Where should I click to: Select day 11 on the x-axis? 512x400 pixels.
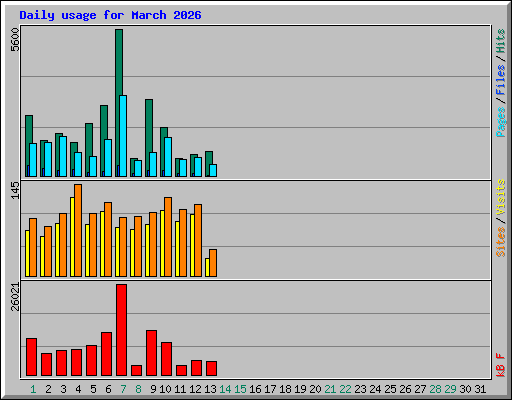point(180,389)
